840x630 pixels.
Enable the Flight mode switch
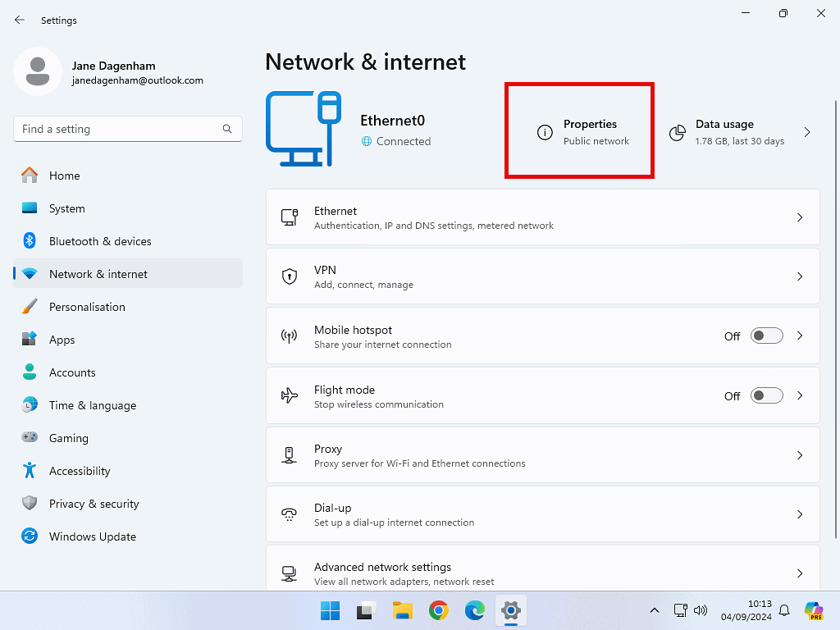(x=767, y=396)
